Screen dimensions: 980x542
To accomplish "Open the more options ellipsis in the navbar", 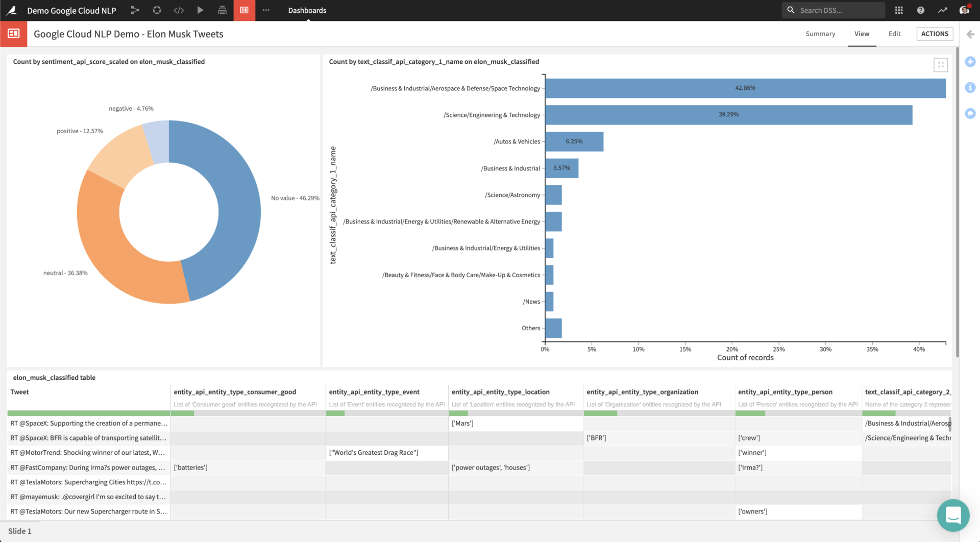I will 266,10.
